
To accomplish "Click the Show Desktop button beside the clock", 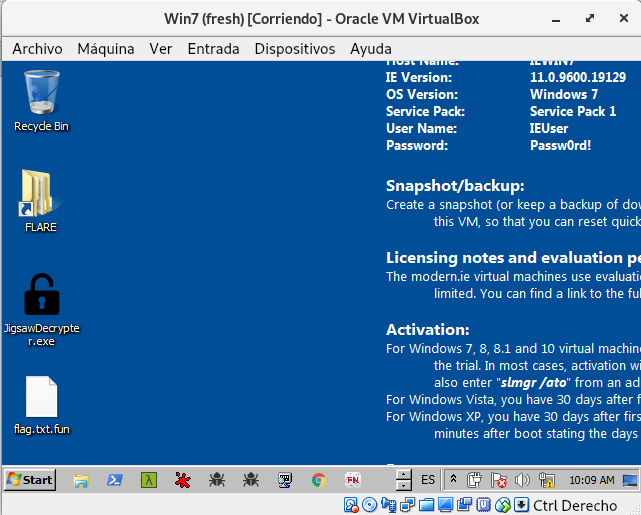I will tap(630, 480).
